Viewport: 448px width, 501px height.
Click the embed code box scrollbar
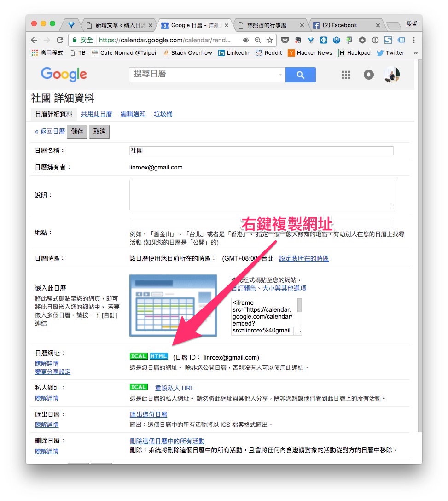[299, 305]
